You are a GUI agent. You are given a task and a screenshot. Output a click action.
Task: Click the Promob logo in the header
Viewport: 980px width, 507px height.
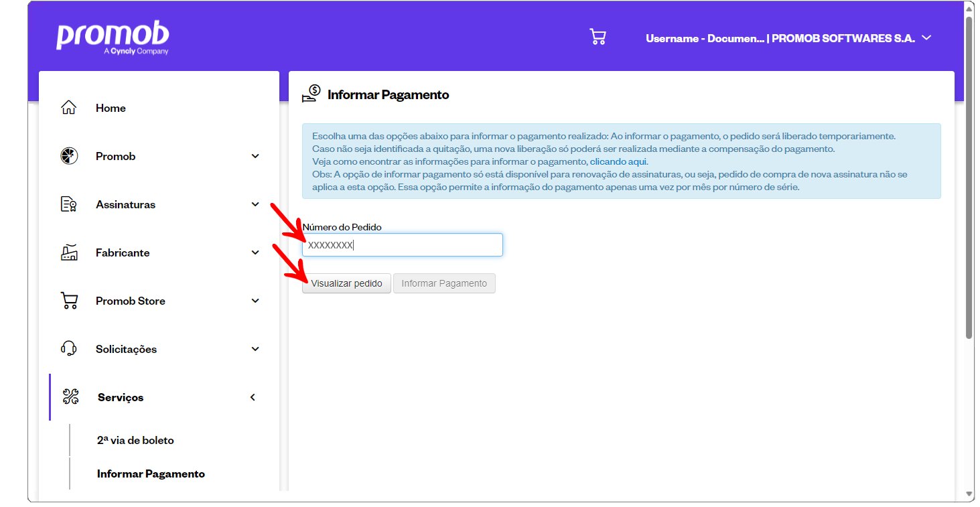point(113,38)
